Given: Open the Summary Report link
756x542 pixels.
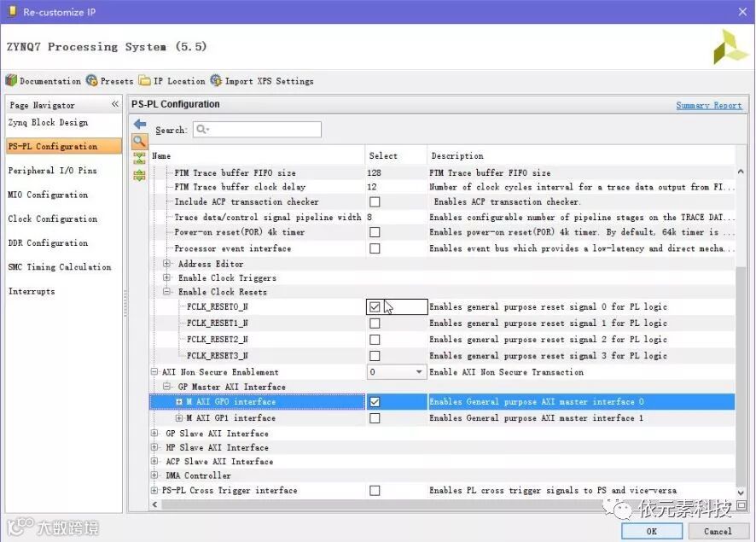Looking at the screenshot, I should [709, 105].
